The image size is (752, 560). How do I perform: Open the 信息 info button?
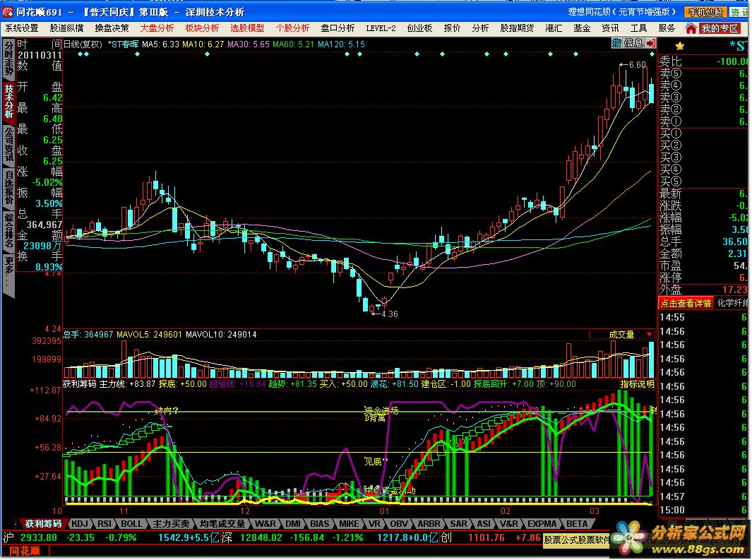[633, 44]
